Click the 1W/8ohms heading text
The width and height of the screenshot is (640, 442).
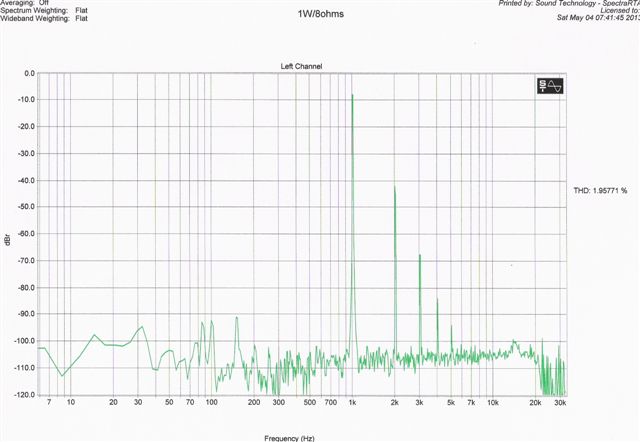click(x=320, y=14)
